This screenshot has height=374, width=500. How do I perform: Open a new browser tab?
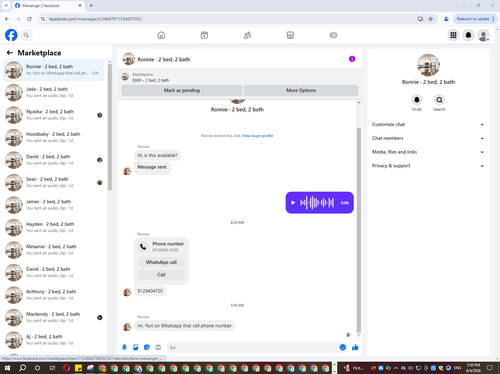coord(91,6)
